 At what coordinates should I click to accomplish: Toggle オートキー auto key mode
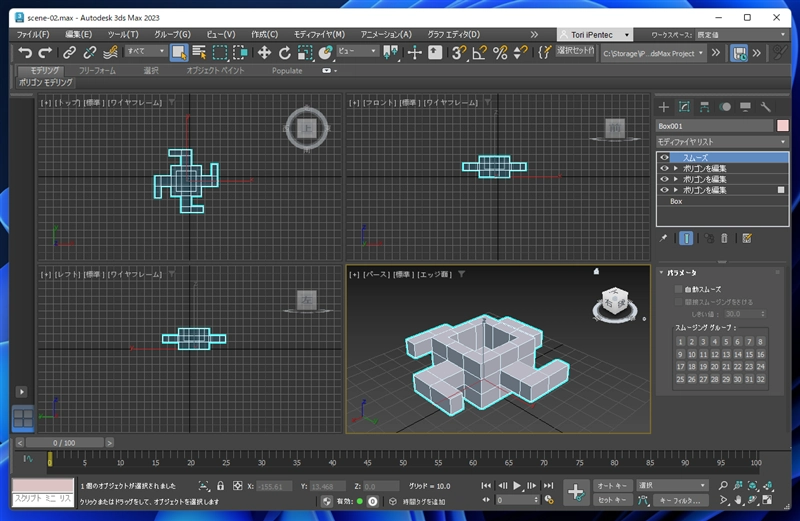612,486
